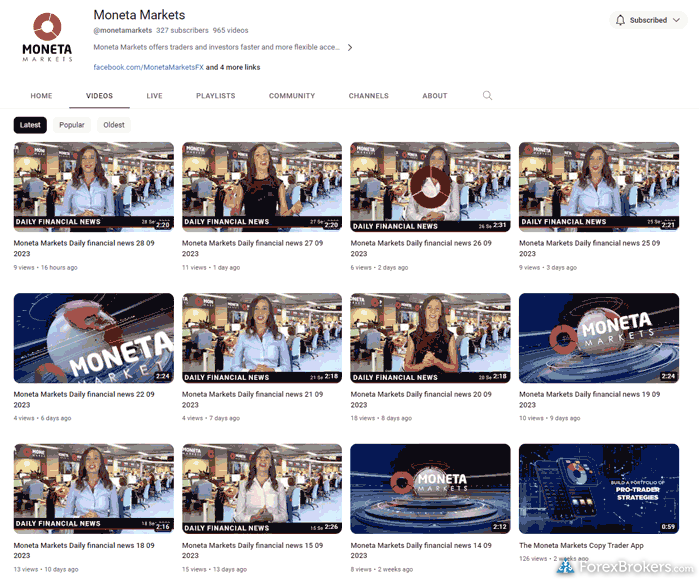Open the Subscribed dropdown chevron
This screenshot has width=699, height=579.
676,20
